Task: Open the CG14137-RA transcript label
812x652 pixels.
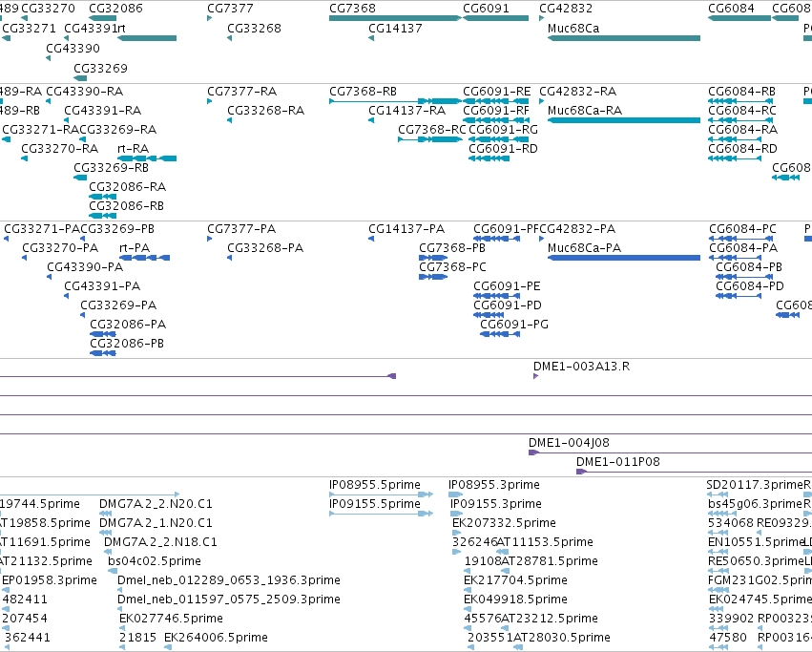Action: [x=406, y=111]
